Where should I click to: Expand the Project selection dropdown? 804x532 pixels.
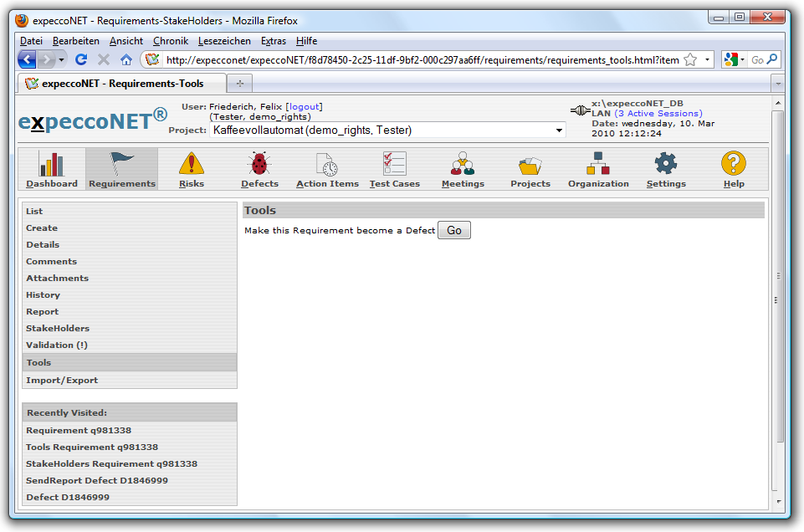point(559,130)
